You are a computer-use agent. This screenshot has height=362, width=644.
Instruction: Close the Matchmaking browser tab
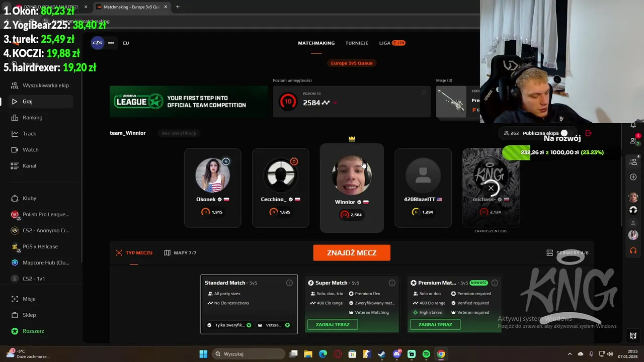tap(166, 7)
